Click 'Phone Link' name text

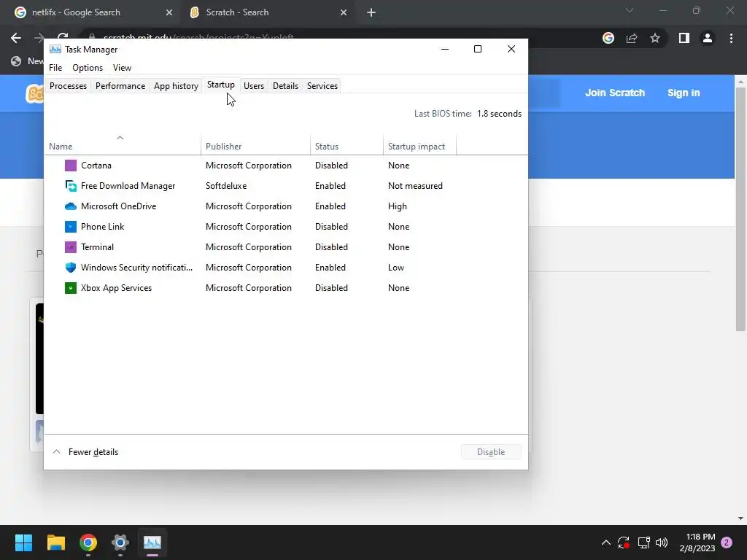[x=102, y=227]
